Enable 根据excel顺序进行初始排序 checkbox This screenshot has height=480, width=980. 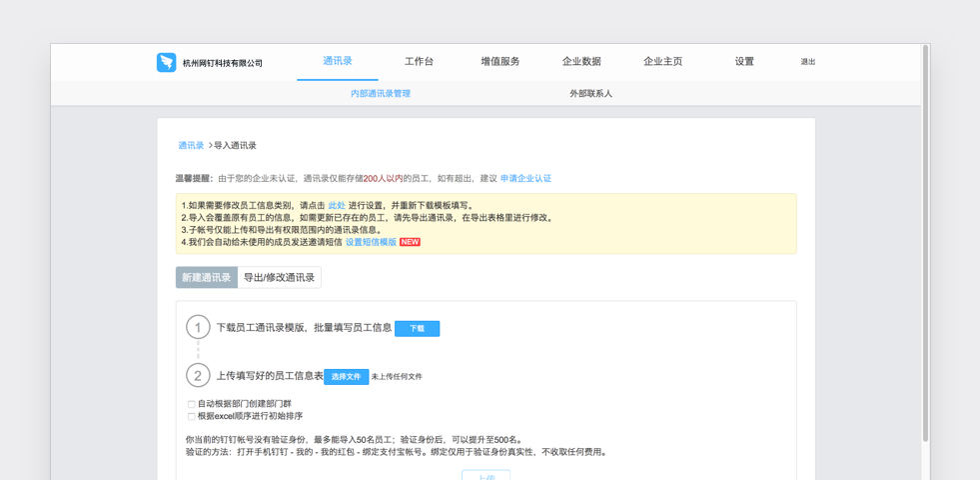[191, 416]
